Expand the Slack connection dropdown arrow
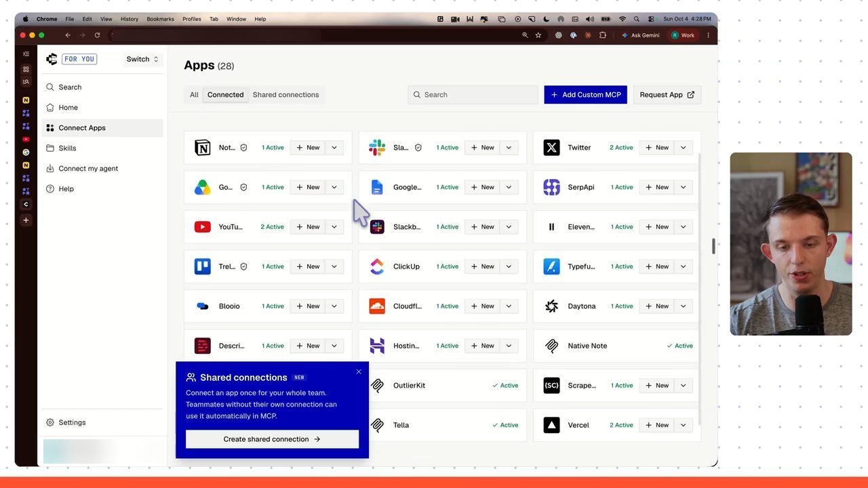Screen dimensions: 868x488 click(x=509, y=148)
